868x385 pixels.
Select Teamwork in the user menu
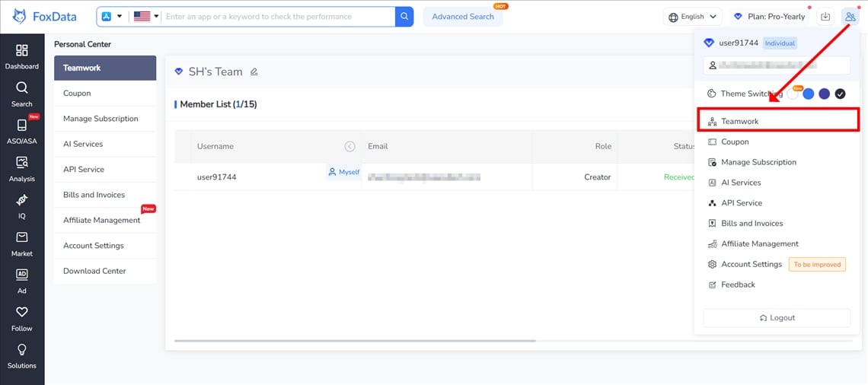pos(777,121)
